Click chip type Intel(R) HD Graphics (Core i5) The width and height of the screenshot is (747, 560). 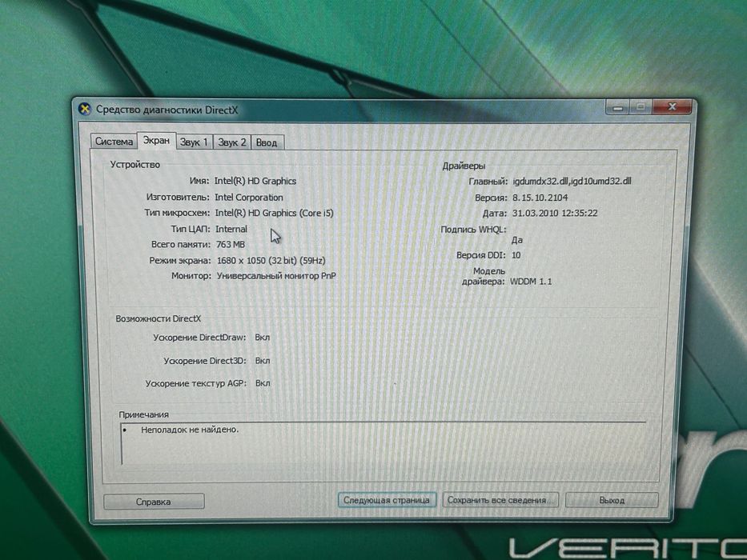click(275, 213)
